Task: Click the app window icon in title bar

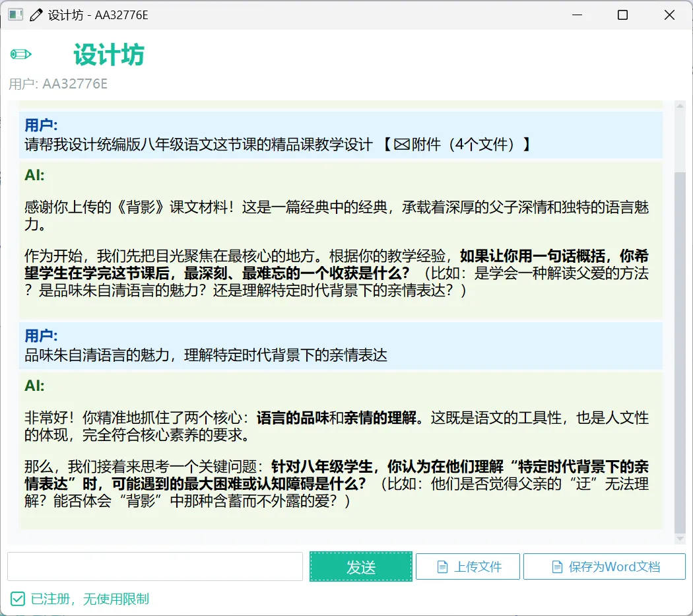Action: 15,15
